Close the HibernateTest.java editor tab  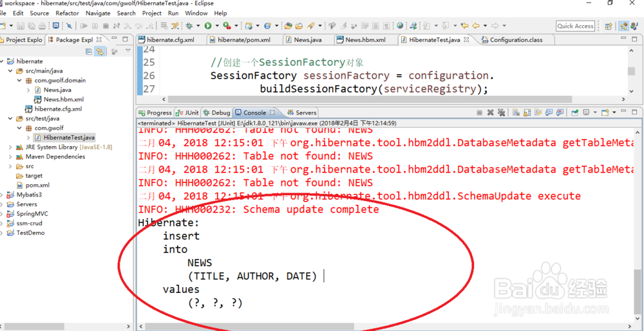(x=466, y=40)
